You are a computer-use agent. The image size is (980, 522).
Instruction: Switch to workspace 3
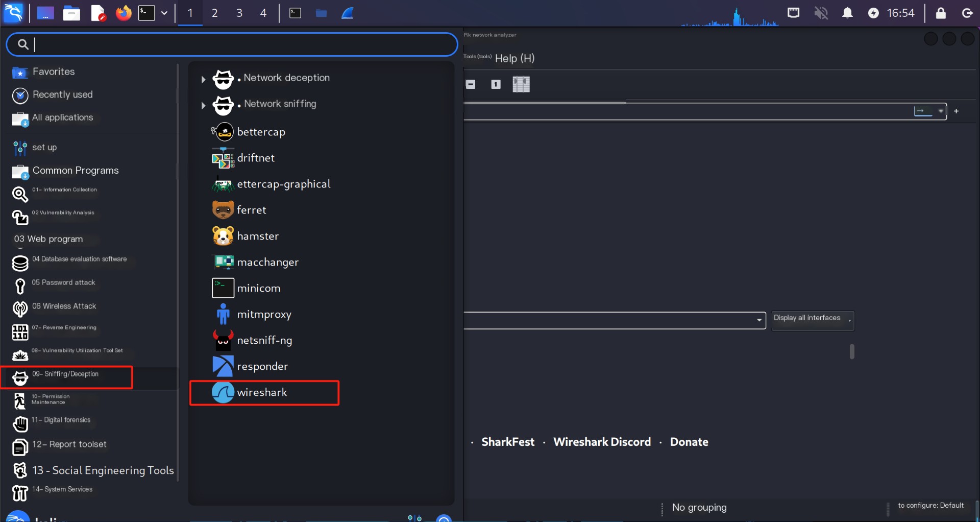coord(239,13)
